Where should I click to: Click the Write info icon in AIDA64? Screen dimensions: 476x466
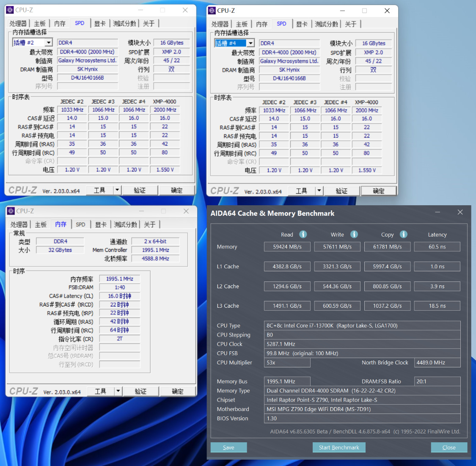click(x=354, y=234)
